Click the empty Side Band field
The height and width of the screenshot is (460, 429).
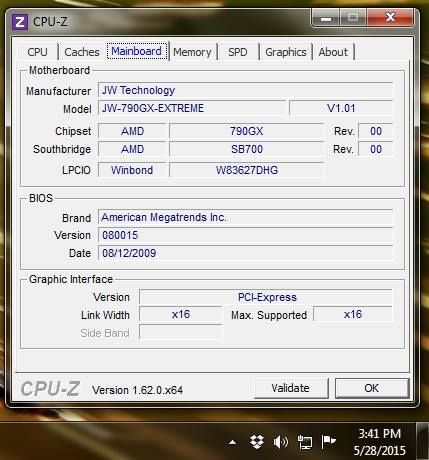pos(180,332)
